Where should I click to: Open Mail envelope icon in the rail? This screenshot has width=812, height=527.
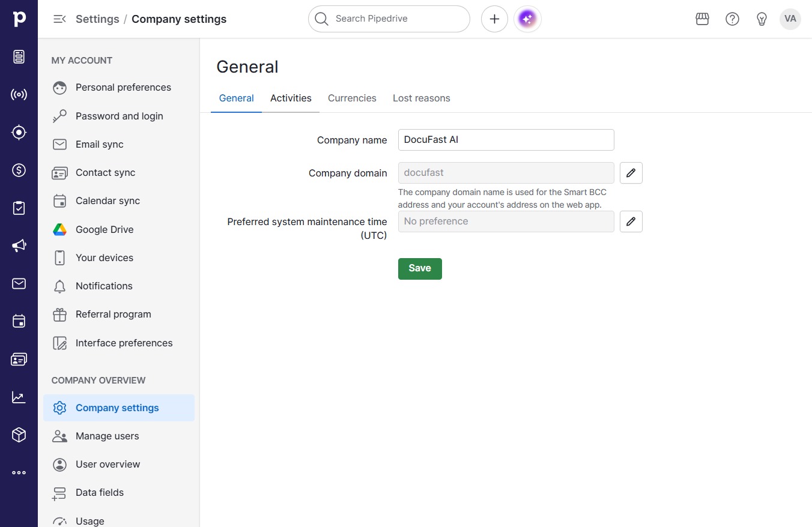point(19,283)
